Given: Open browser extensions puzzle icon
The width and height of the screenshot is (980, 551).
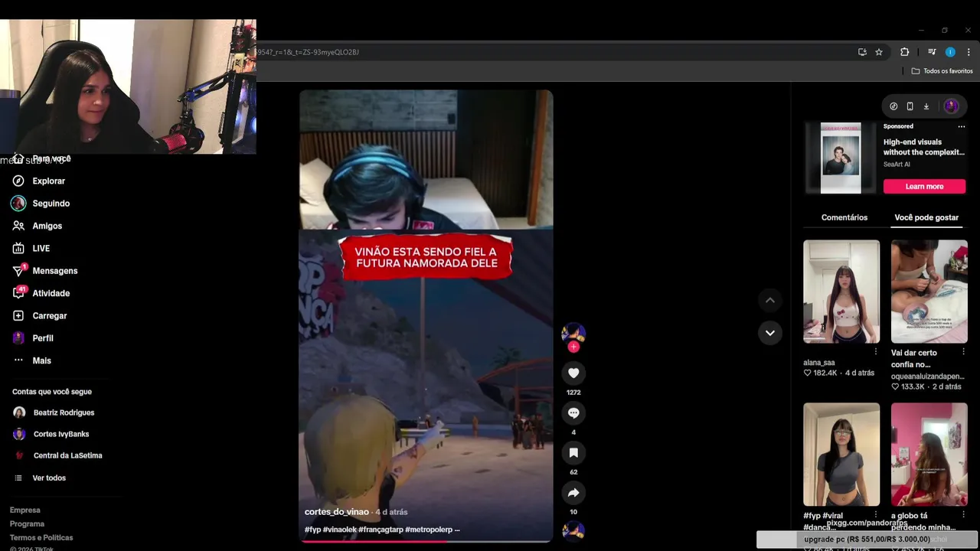Looking at the screenshot, I should click(x=905, y=52).
